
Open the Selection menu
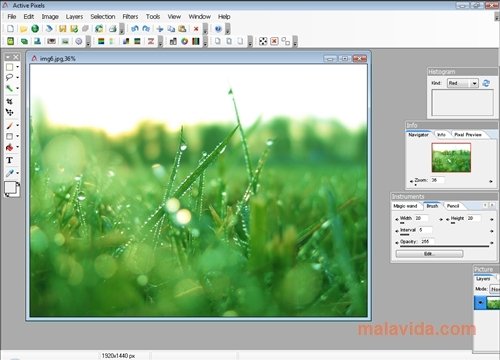pyautogui.click(x=103, y=17)
